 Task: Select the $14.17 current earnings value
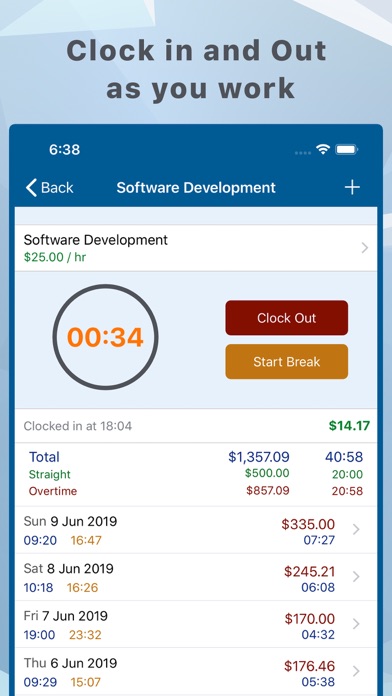(349, 426)
